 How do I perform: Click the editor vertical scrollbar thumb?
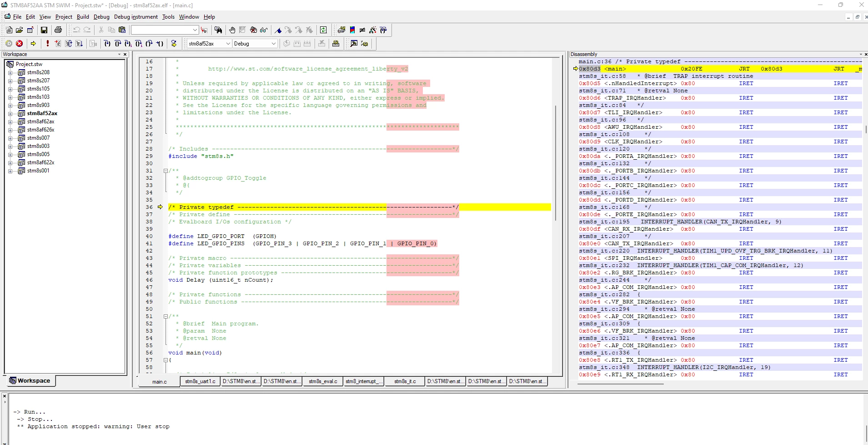[556, 163]
